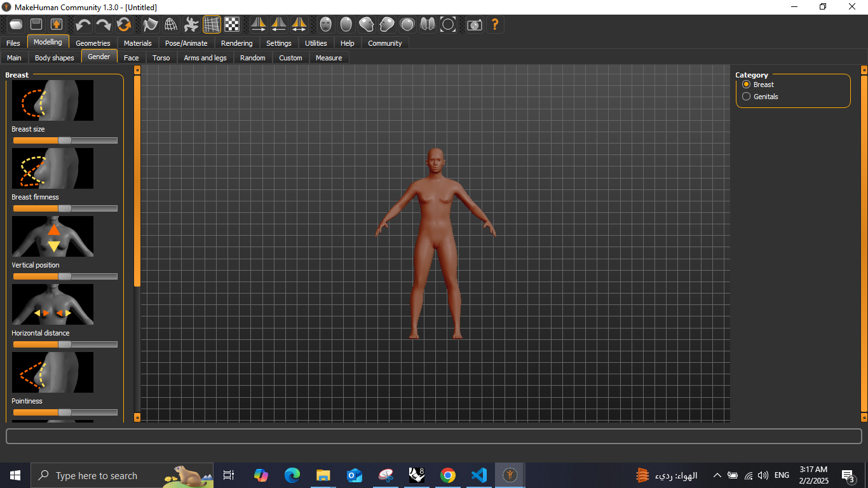Open Google Chrome from taskbar
This screenshot has height=488, width=868.
click(448, 475)
